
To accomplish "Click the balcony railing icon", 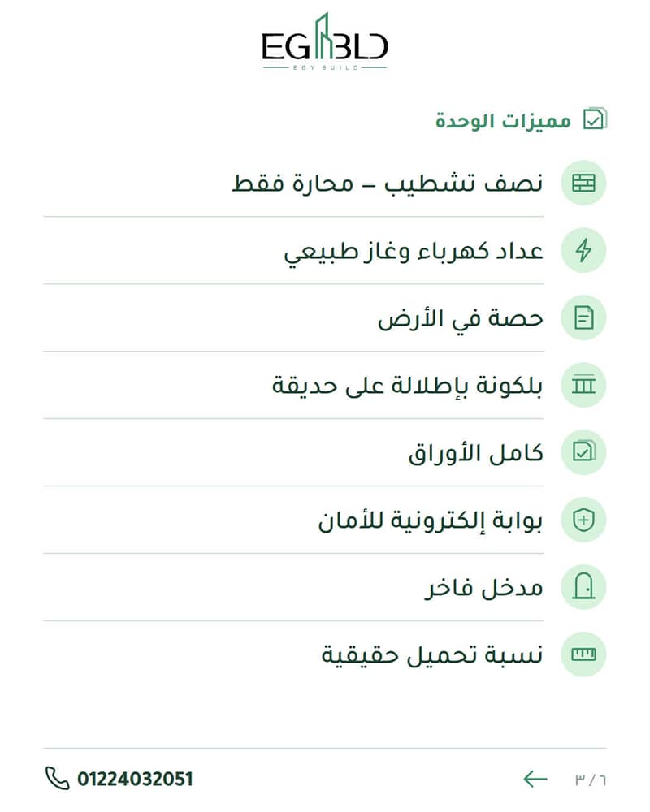I will coord(583,385).
